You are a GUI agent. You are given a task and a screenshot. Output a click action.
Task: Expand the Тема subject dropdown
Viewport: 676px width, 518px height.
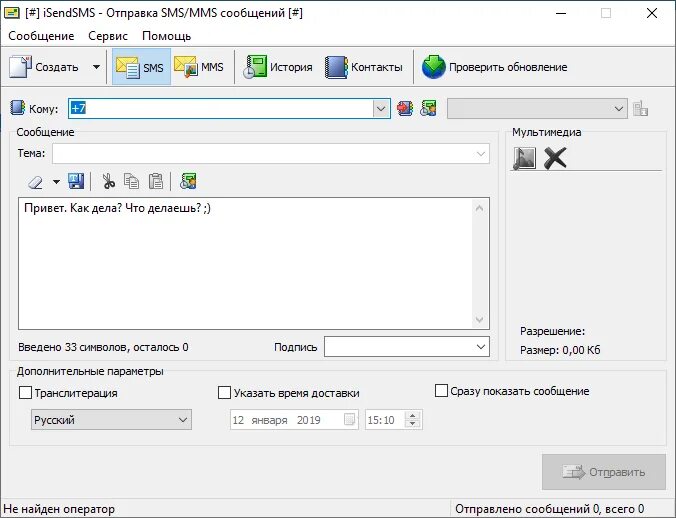(481, 153)
